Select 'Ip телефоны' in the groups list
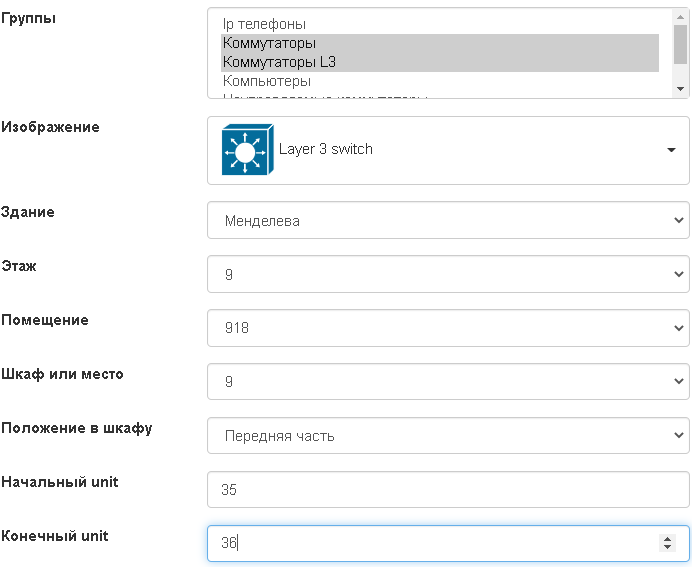The width and height of the screenshot is (692, 567). (264, 24)
